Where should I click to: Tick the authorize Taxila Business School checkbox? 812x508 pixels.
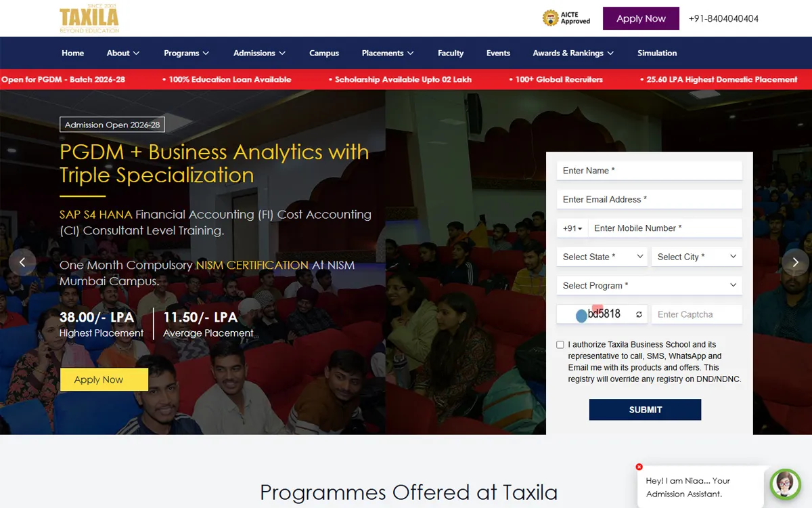click(x=560, y=345)
